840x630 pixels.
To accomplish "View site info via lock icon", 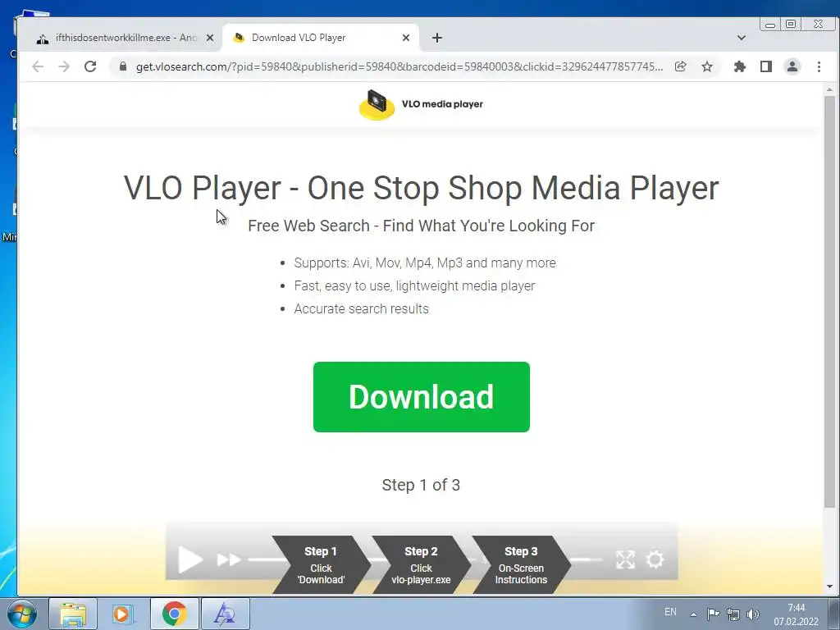I will coord(123,66).
